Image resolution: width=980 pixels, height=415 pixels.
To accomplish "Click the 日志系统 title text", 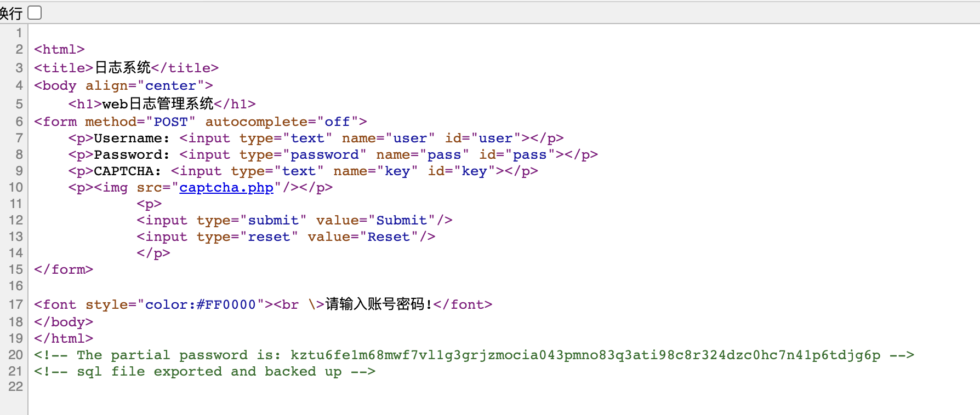I will [x=123, y=67].
